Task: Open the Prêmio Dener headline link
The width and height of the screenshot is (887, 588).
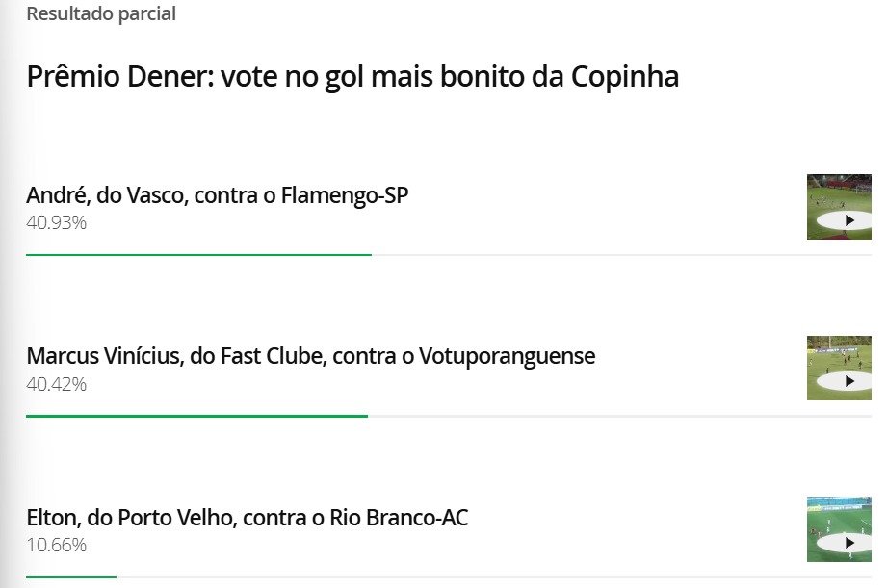Action: pos(352,76)
